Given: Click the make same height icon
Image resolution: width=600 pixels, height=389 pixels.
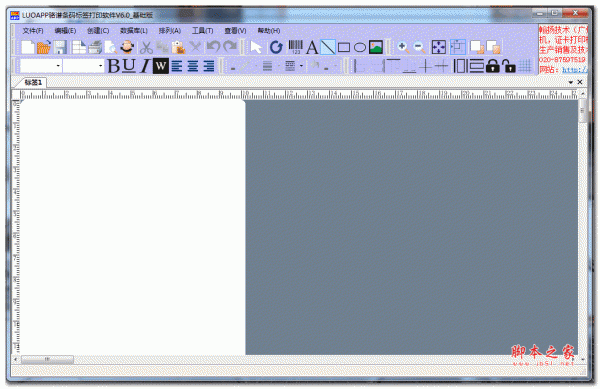Looking at the screenshot, I should coord(476,66).
